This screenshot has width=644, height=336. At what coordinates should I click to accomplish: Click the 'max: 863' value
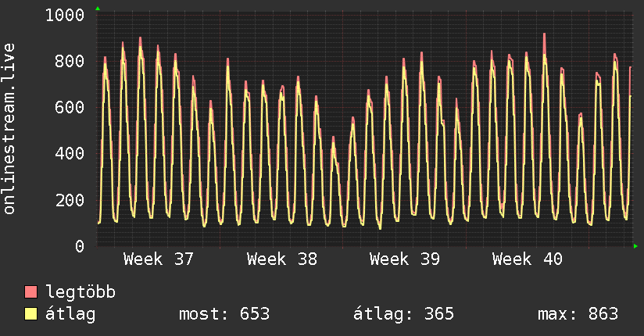click(x=578, y=314)
